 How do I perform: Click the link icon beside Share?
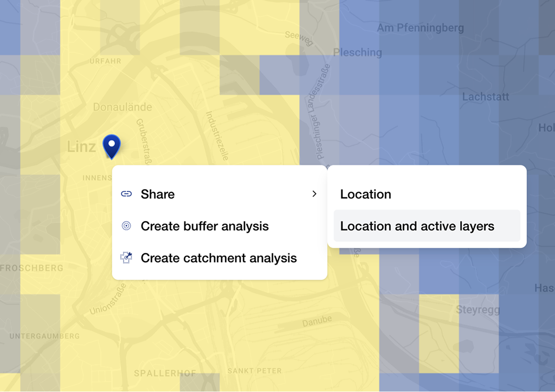coord(126,194)
